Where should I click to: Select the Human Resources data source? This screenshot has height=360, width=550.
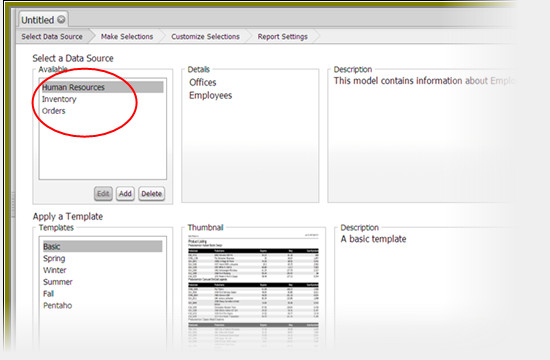pyautogui.click(x=102, y=87)
